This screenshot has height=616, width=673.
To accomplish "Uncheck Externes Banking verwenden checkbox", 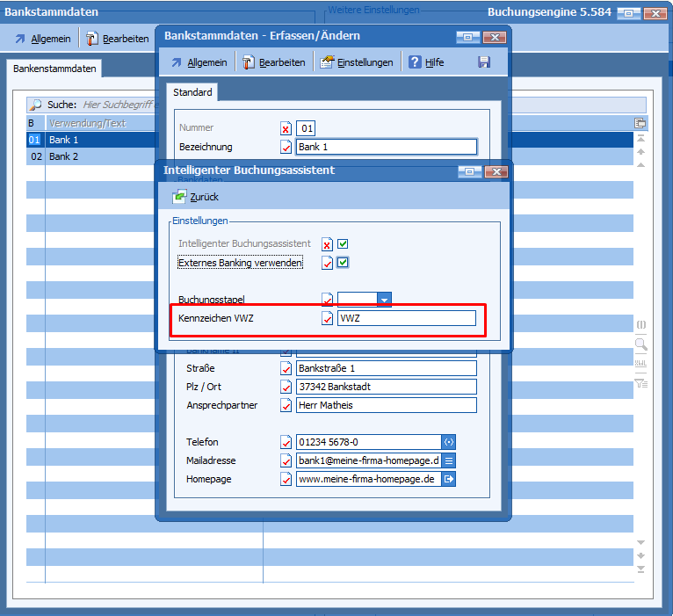I will [x=344, y=263].
